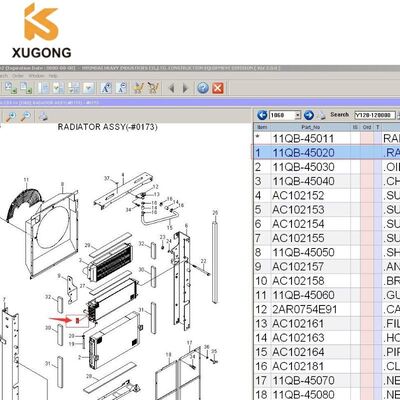
Task: Go to next page with blue right arrow
Action: pos(309,115)
